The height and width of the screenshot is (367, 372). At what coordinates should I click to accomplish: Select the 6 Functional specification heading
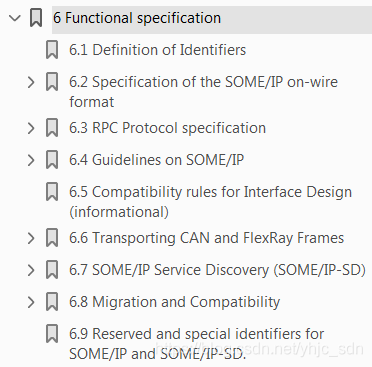[137, 18]
